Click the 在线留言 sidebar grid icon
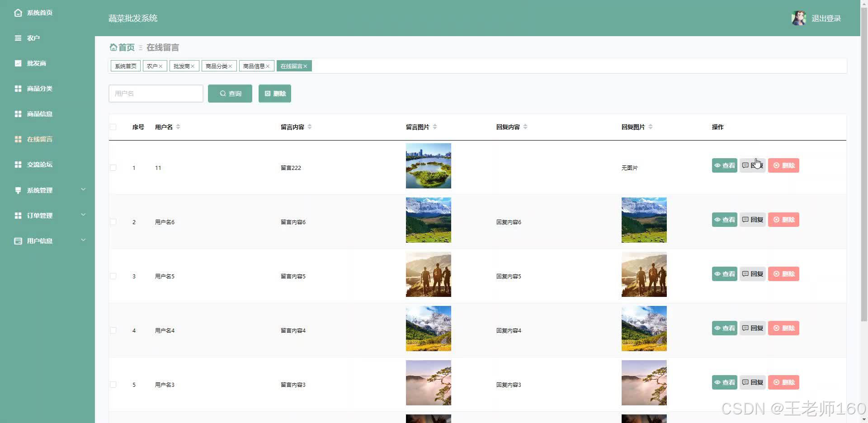 (x=18, y=139)
